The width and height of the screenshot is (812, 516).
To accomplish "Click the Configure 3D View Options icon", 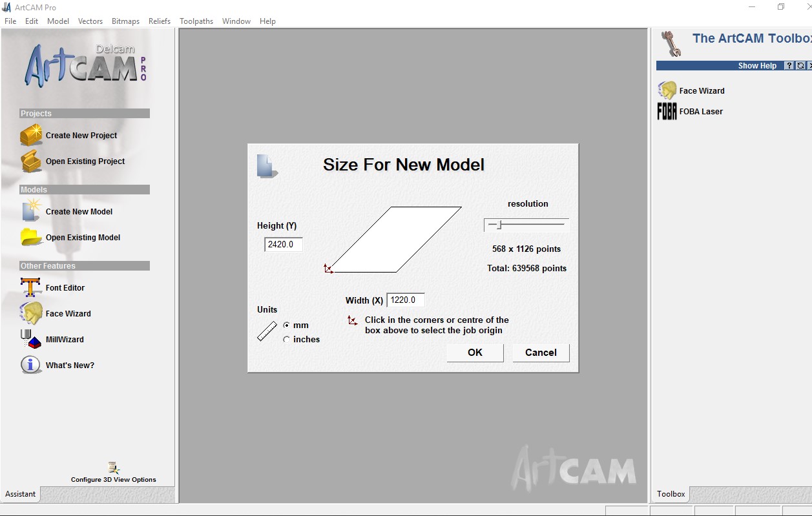I will (x=114, y=468).
